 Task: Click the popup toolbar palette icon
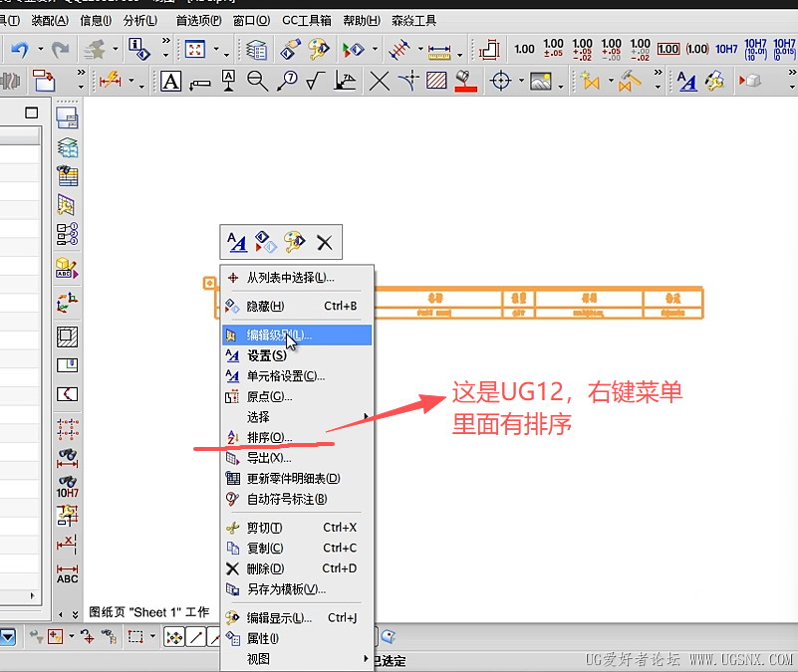coord(295,242)
